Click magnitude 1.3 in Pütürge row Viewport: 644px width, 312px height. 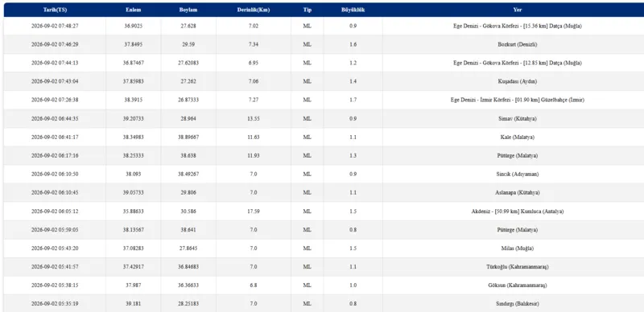(353, 155)
